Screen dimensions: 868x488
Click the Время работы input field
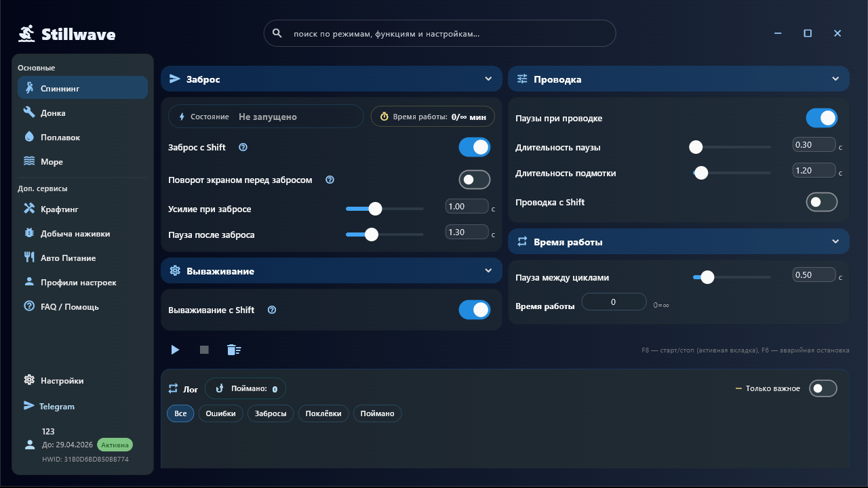(x=614, y=302)
